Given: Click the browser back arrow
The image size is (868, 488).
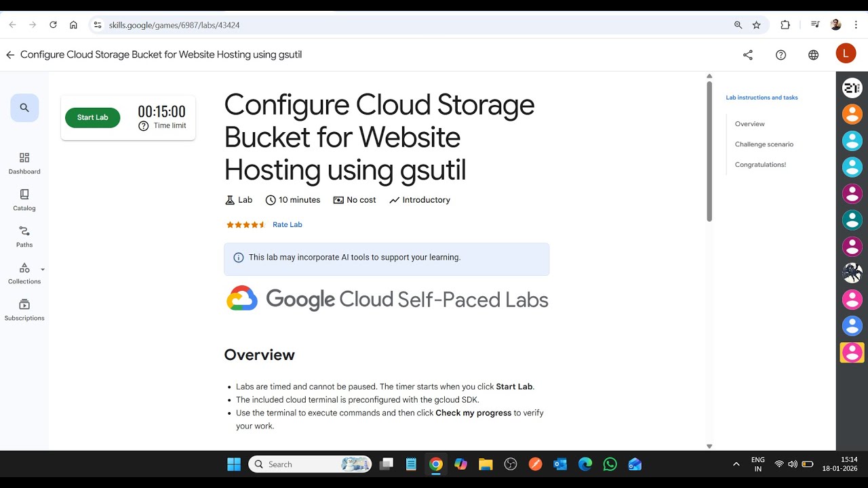Looking at the screenshot, I should tap(12, 24).
